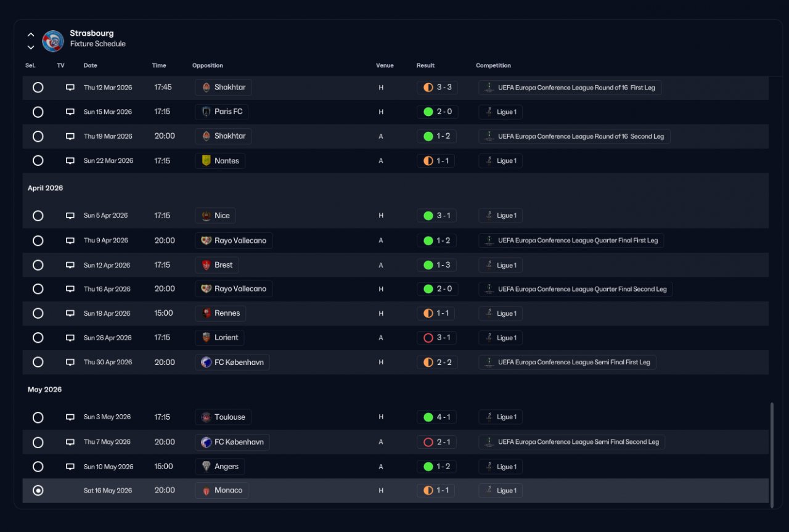Click the Nantes club badge icon
This screenshot has width=789, height=532.
click(x=206, y=161)
